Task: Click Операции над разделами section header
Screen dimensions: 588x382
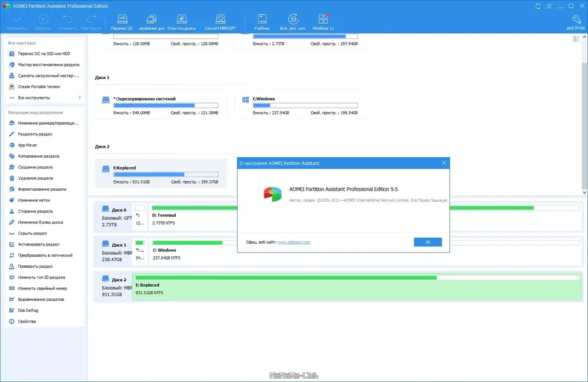Action: [36, 112]
